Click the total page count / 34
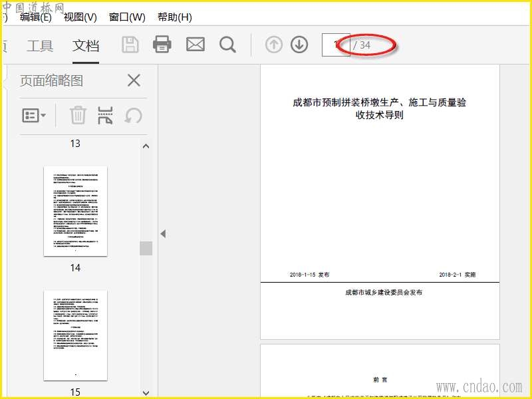The image size is (532, 399). coord(362,45)
